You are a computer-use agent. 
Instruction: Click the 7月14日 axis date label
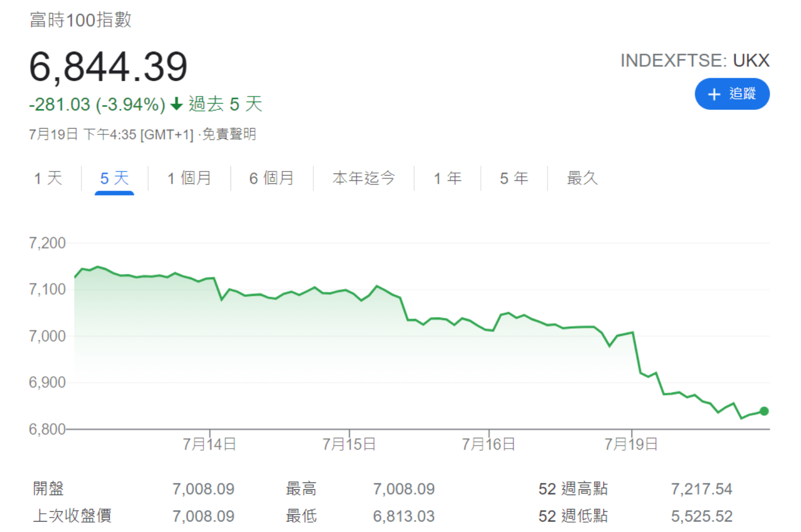pos(210,444)
